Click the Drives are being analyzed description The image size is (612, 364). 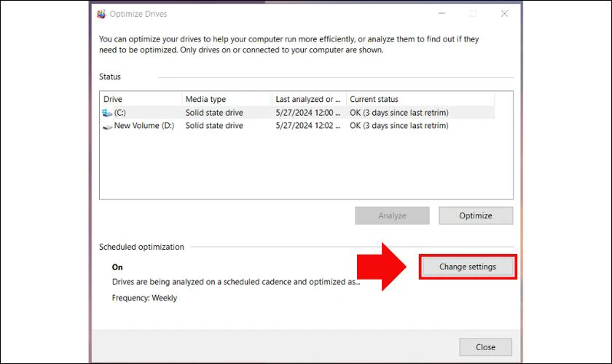(236, 282)
